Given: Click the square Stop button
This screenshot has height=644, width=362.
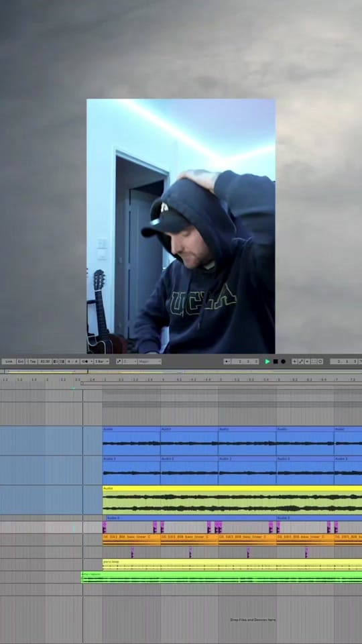Looking at the screenshot, I should [276, 362].
